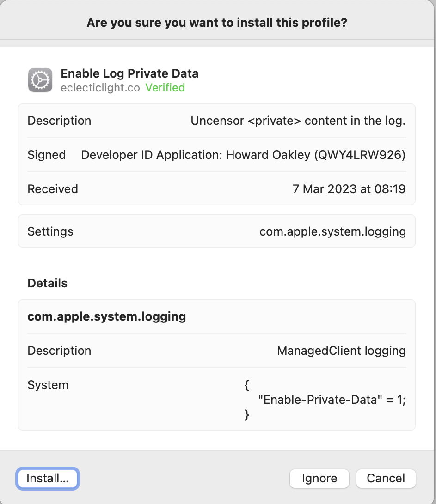Click the green Verified status label
This screenshot has width=436, height=504.
[x=165, y=88]
